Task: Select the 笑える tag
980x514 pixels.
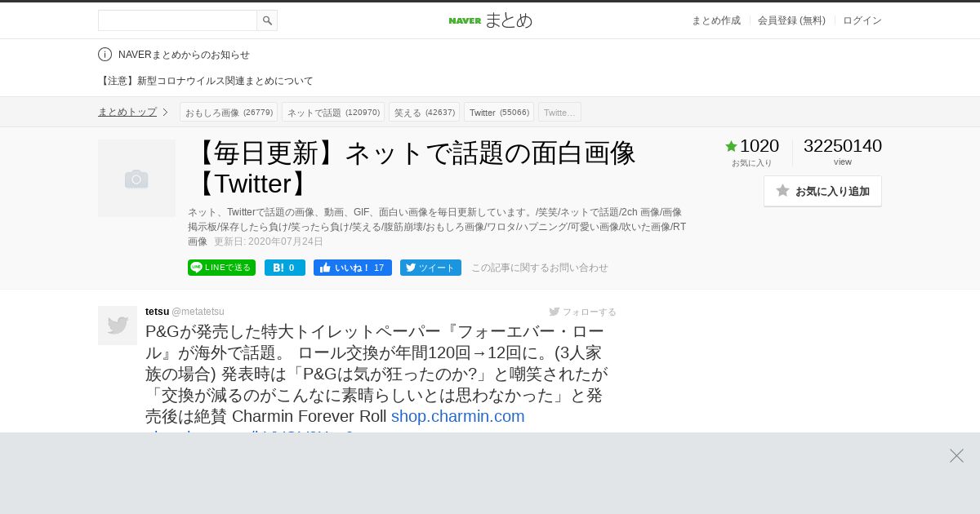Action: pos(424,112)
